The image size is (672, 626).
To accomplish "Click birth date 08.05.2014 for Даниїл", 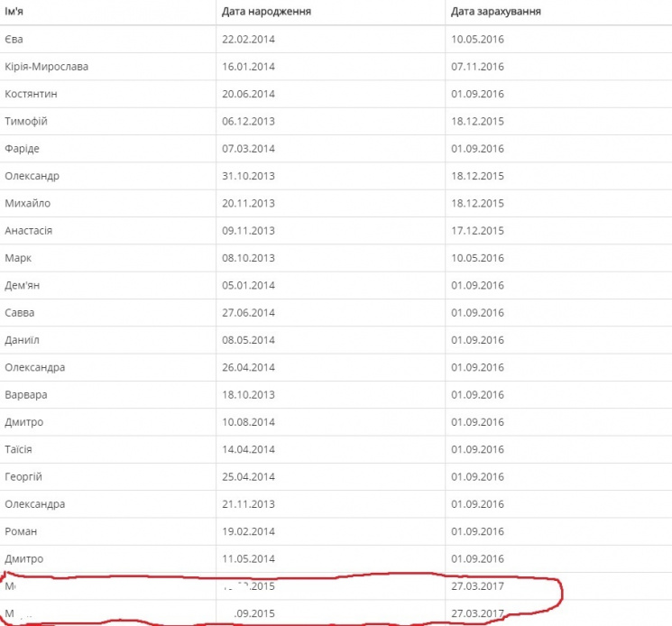I will [248, 340].
